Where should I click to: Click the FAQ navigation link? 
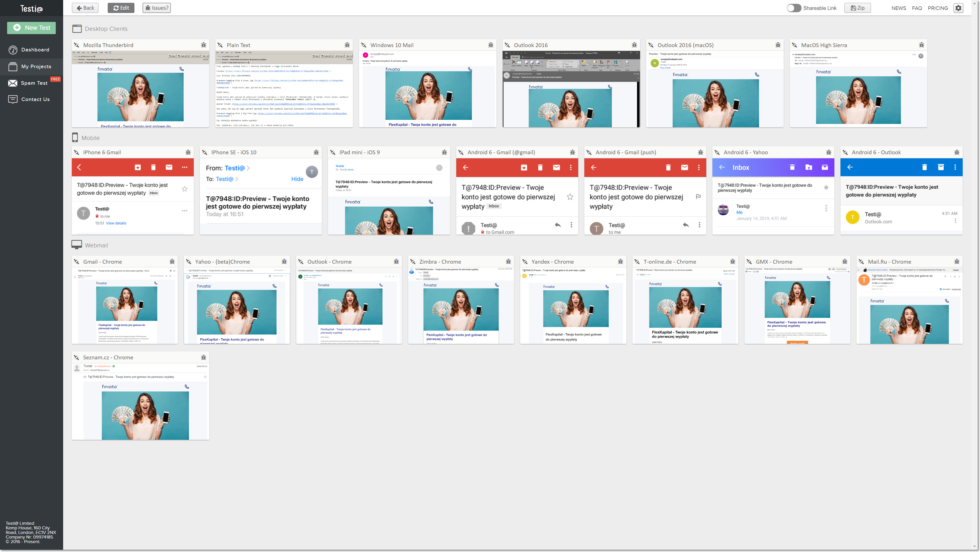(917, 7)
